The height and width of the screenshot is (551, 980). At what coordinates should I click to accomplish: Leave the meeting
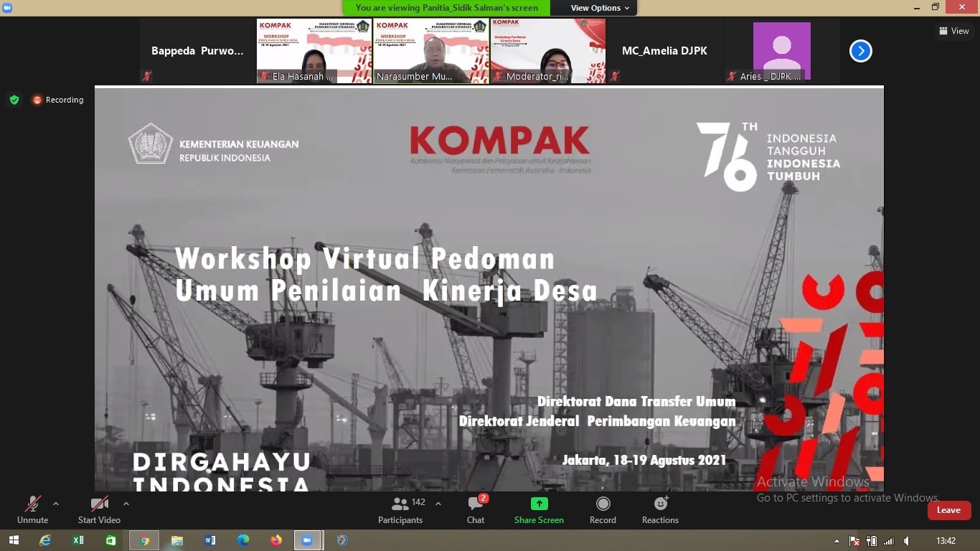click(x=948, y=510)
